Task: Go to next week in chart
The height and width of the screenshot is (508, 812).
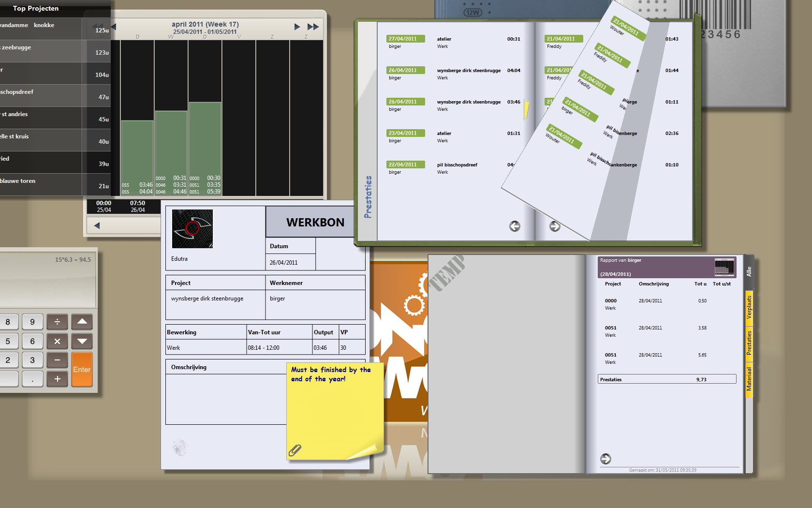Action: point(297,27)
